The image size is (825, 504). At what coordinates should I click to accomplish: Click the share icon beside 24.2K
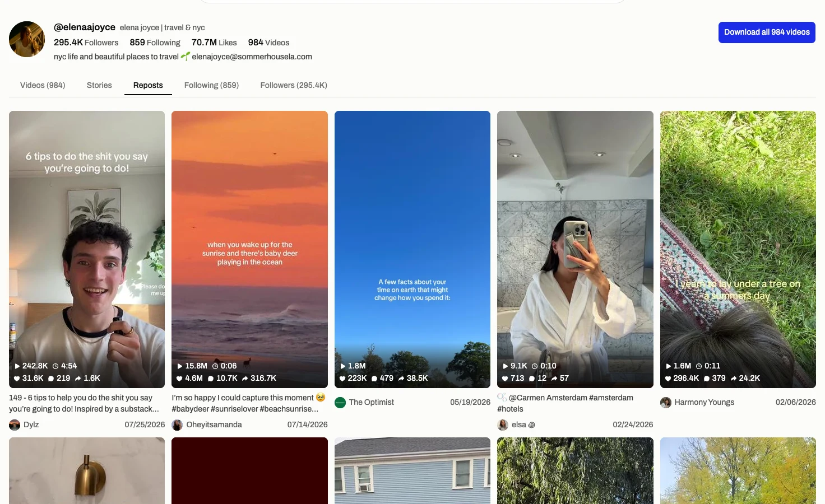[734, 379]
